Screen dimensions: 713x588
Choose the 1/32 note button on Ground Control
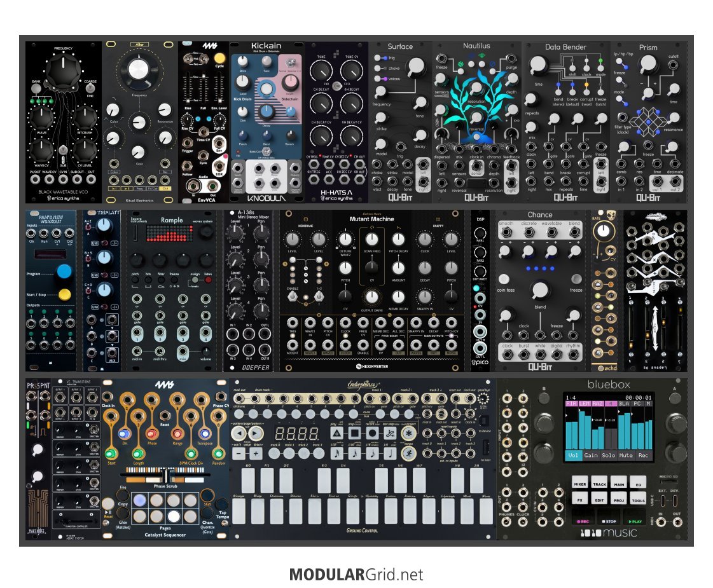336,453
